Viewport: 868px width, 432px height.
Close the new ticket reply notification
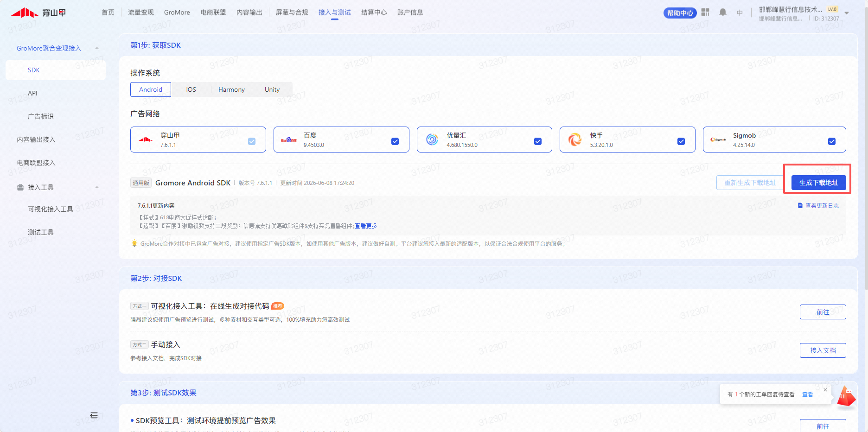tap(825, 390)
